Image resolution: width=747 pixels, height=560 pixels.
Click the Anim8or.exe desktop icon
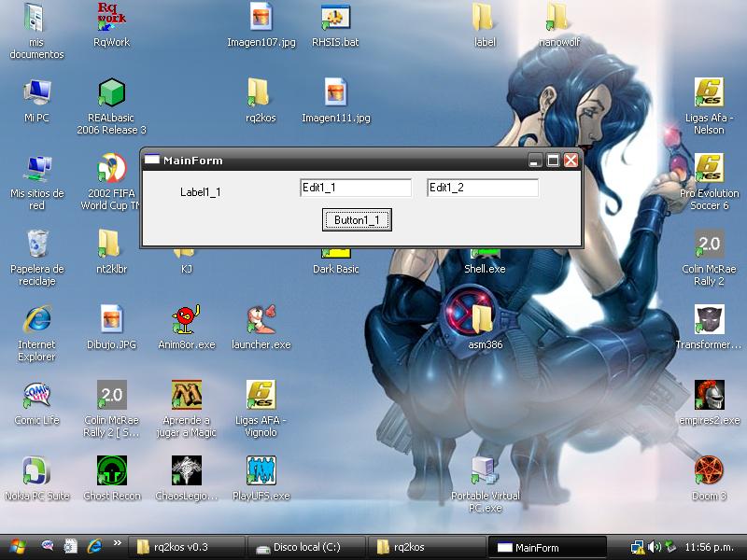coord(186,321)
